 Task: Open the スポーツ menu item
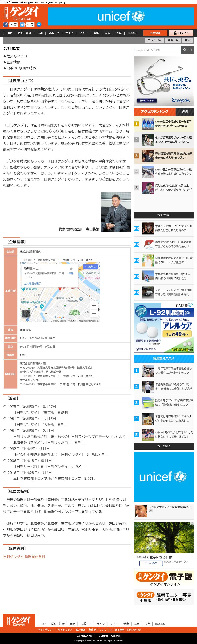tap(54, 33)
